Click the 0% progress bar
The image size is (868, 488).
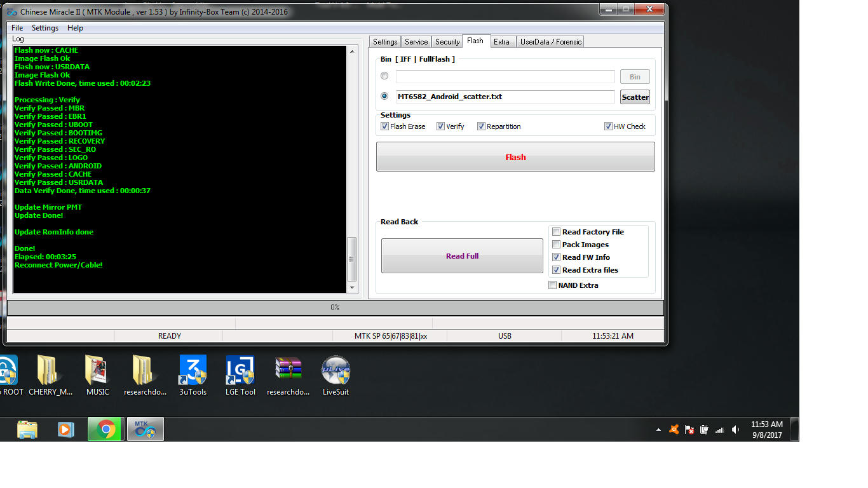pos(335,308)
